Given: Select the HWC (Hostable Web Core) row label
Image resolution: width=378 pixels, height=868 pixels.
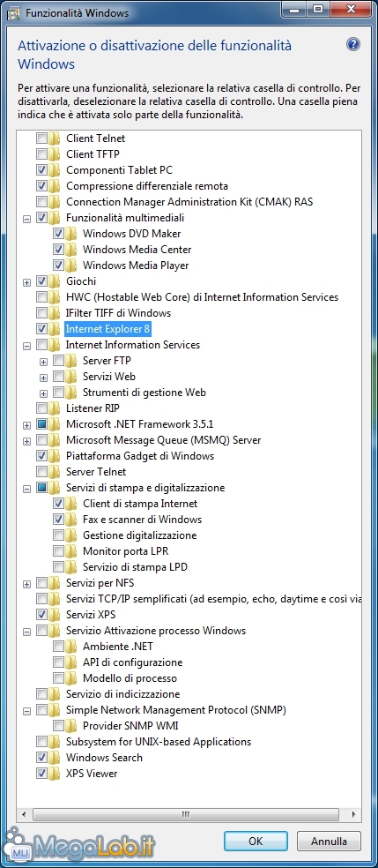Looking at the screenshot, I should (202, 297).
